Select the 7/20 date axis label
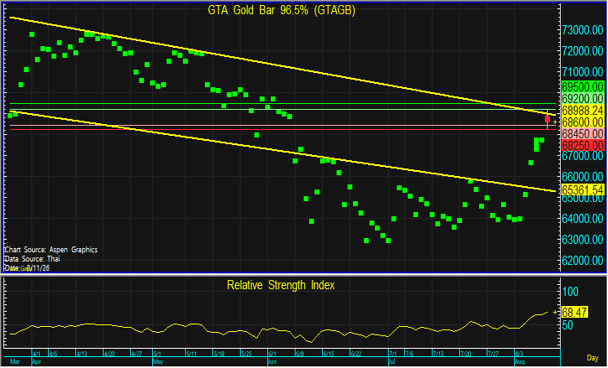The image size is (608, 368). click(x=466, y=354)
